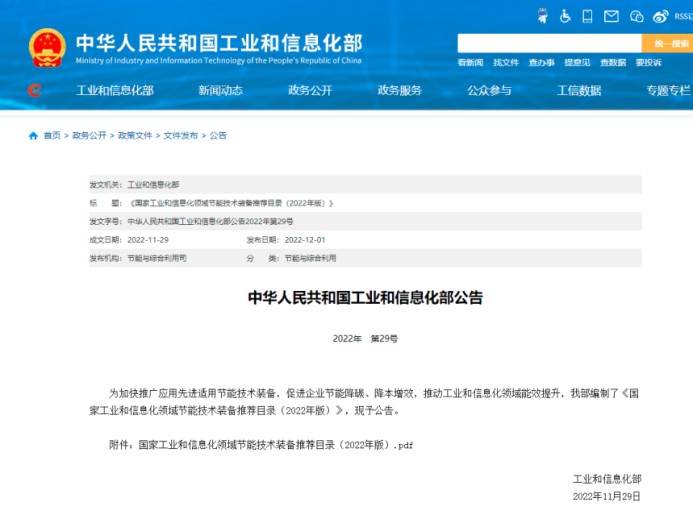Image resolution: width=693 pixels, height=524 pixels.
Task: Click the home icon in breadcrumb
Action: click(x=33, y=135)
